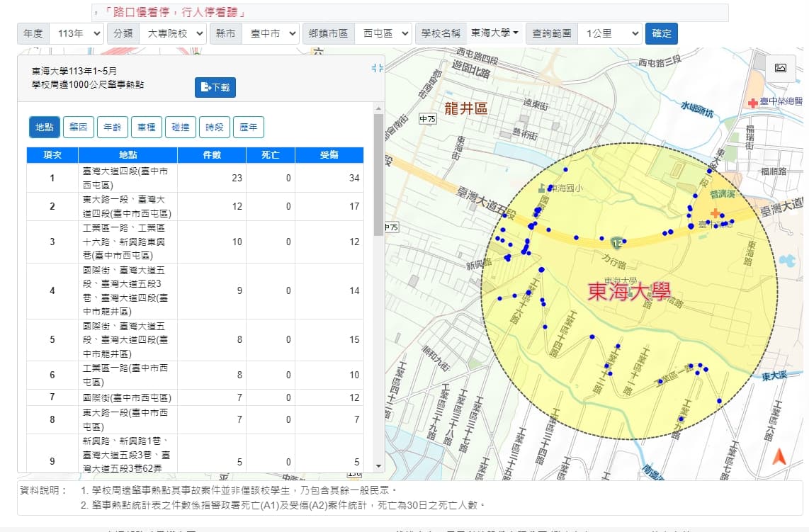
Task: Click the injured value 34 in row 1
Action: tap(354, 178)
